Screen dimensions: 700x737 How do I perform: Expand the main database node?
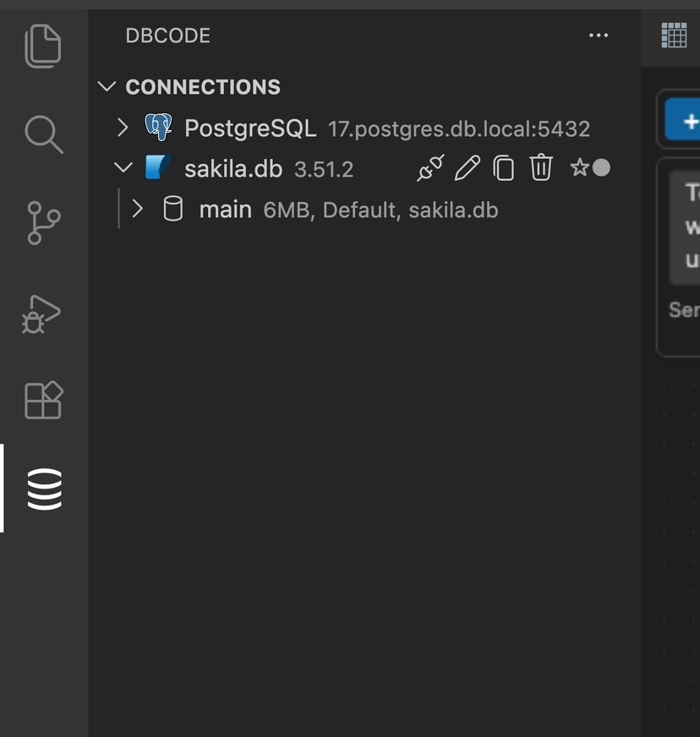138,209
